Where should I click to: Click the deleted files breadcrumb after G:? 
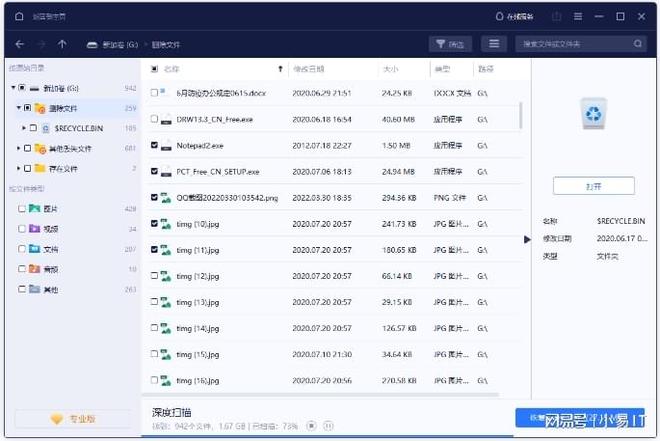point(166,45)
